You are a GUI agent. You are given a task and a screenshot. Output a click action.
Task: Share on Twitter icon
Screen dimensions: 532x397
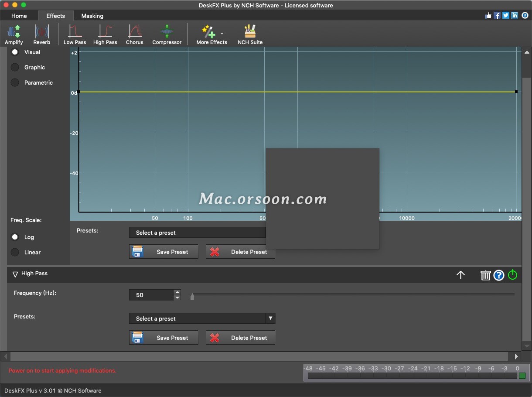coord(506,15)
